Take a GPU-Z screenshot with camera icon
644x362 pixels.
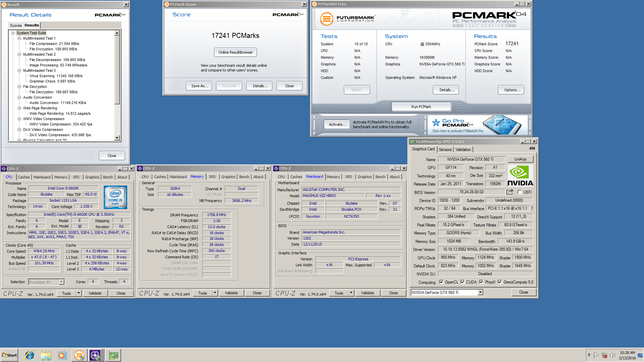point(532,148)
